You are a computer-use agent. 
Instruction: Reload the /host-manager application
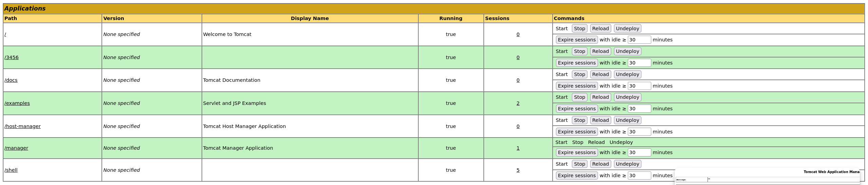[600, 120]
